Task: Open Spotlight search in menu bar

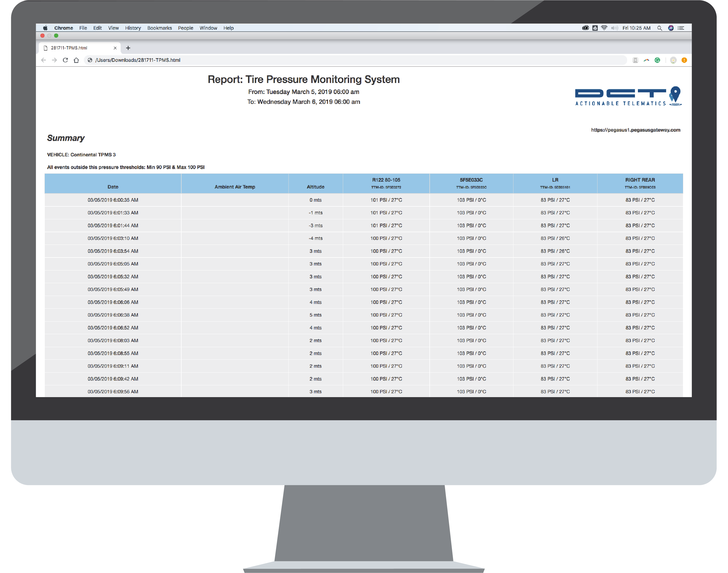Action: point(660,28)
